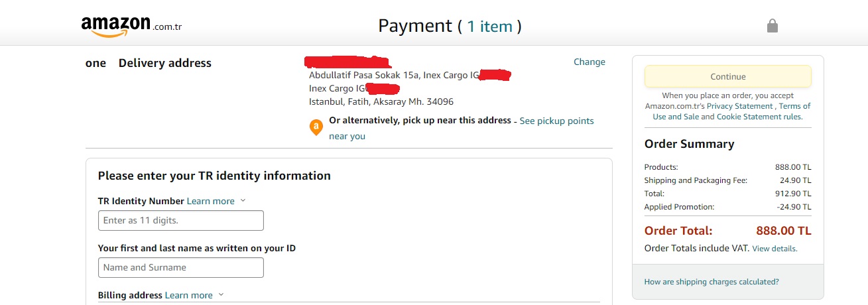This screenshot has width=868, height=305.
Task: Click the Name and Surname input field
Action: pos(180,267)
